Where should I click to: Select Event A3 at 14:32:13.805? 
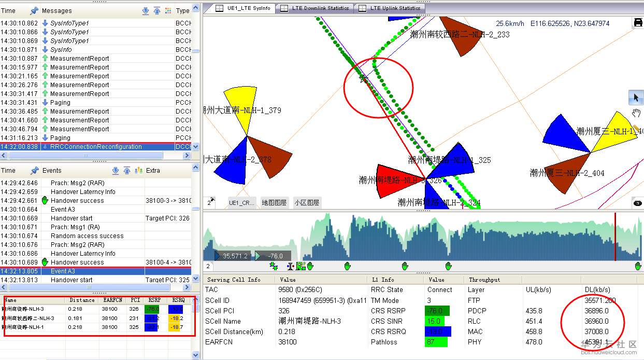[96, 271]
